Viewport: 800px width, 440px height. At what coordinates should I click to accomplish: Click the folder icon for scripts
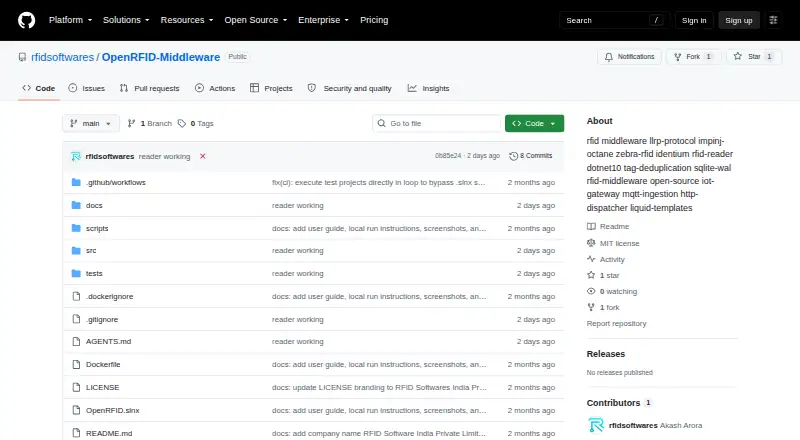coord(76,228)
